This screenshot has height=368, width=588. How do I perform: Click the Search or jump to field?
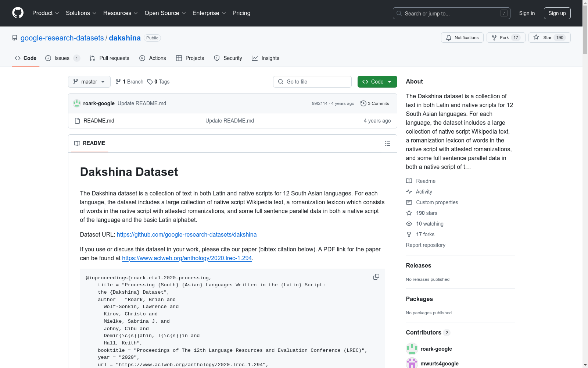click(x=452, y=13)
